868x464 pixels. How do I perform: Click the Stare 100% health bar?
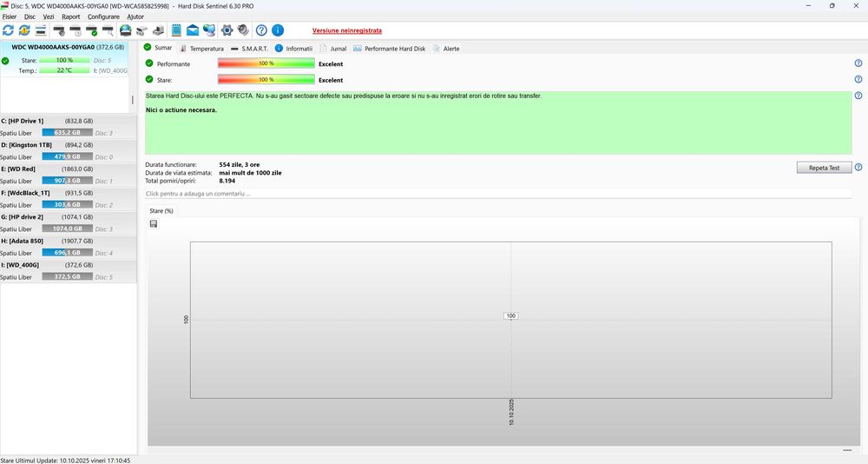[x=266, y=79]
